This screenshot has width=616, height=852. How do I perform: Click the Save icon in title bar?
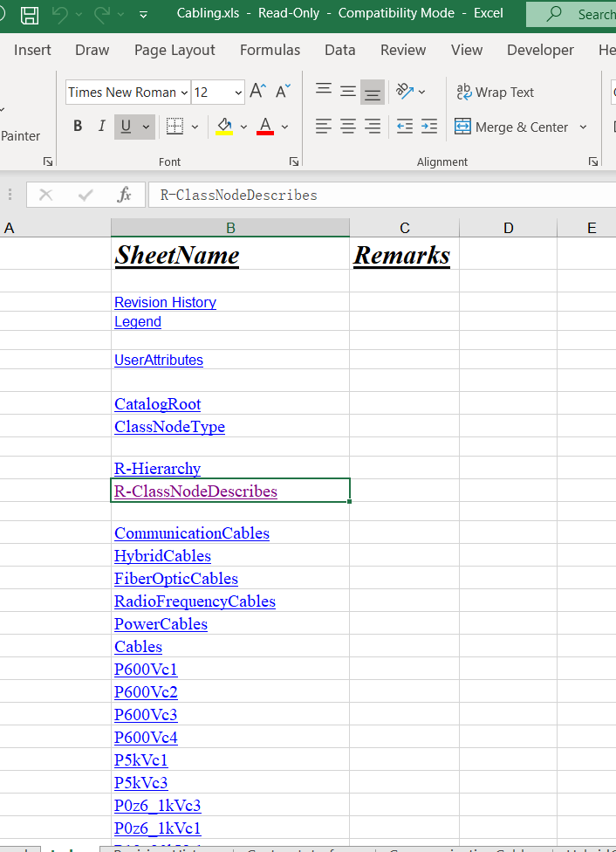30,15
